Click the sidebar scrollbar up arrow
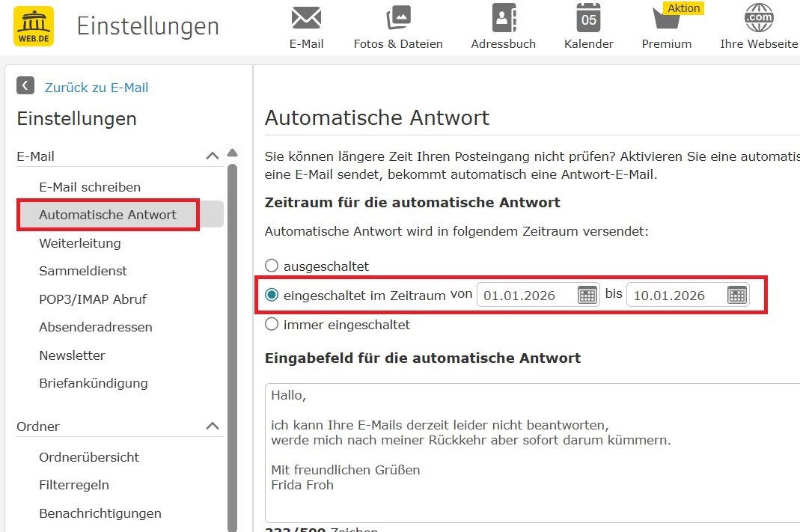This screenshot has height=532, width=800. tap(232, 153)
